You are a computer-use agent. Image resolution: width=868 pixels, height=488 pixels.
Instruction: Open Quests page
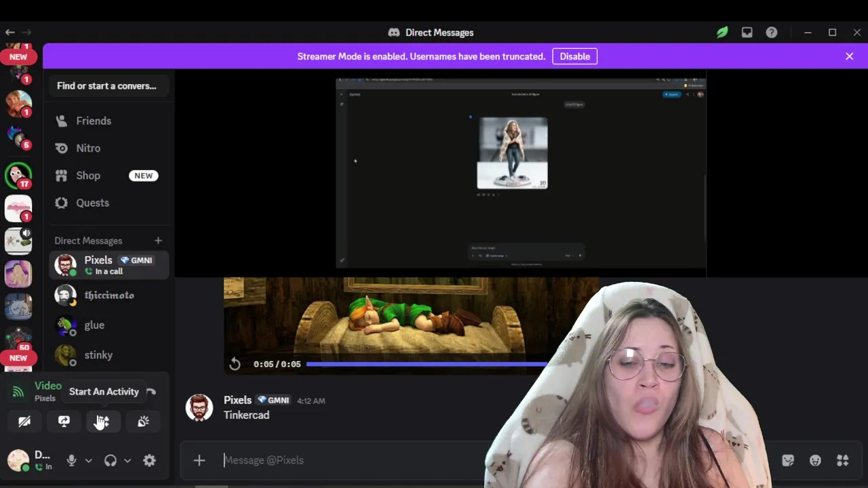(108, 203)
